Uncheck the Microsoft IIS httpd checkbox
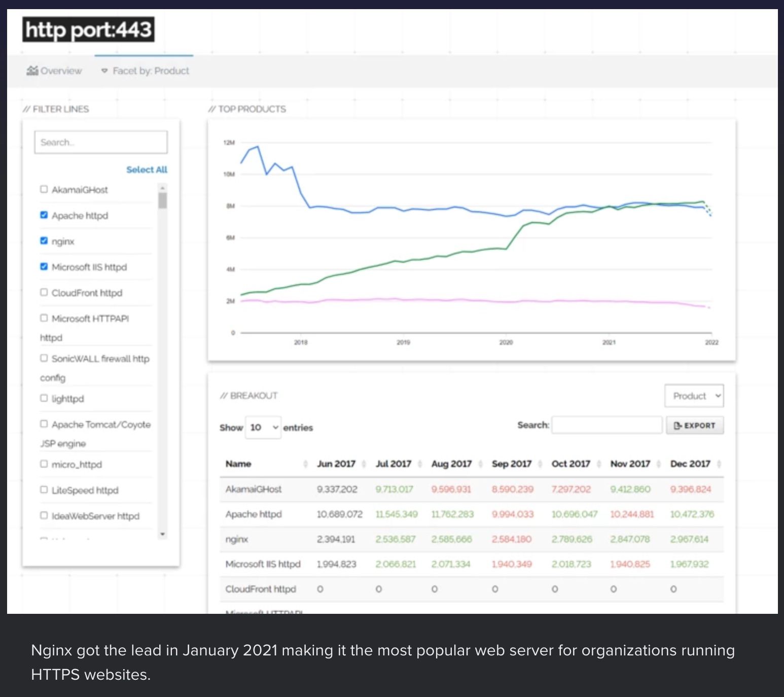 tap(44, 267)
